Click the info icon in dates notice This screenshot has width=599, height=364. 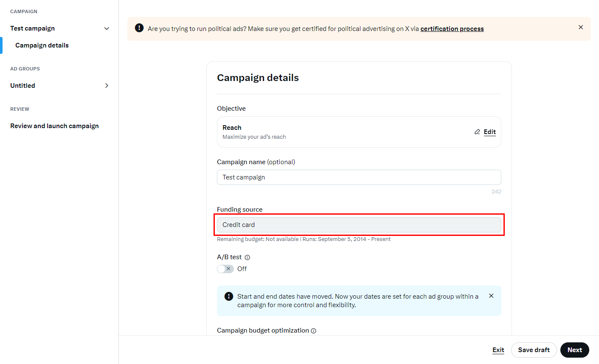(229, 296)
